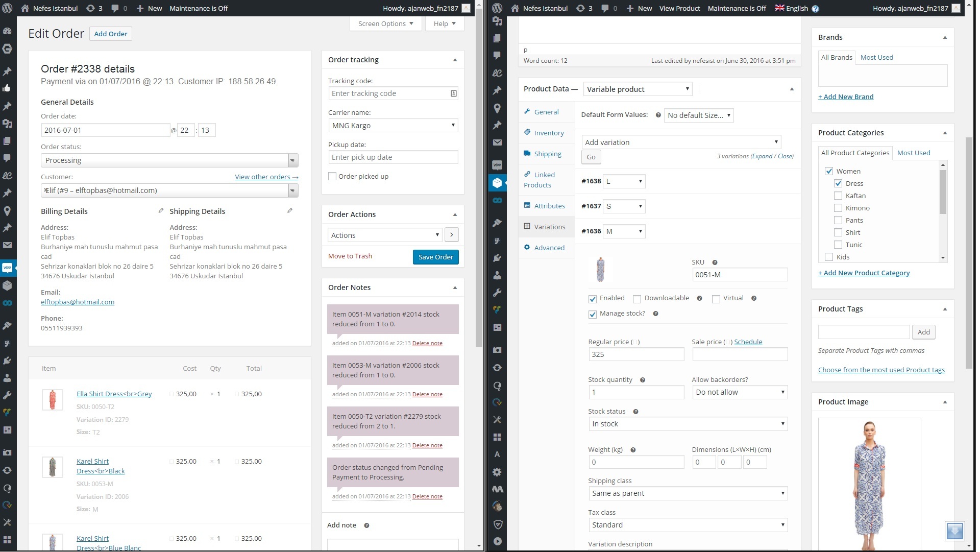Open the Add variation dropdown
The image size is (980, 552).
pyautogui.click(x=681, y=142)
